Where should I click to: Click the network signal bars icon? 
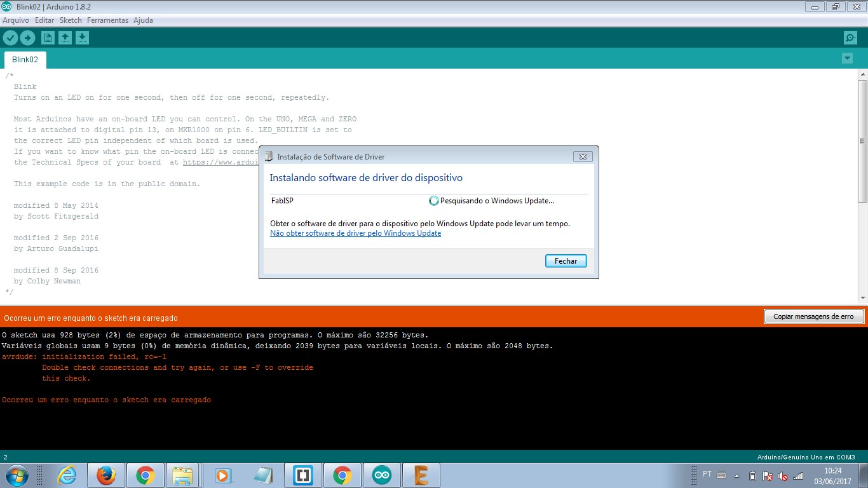tap(798, 475)
